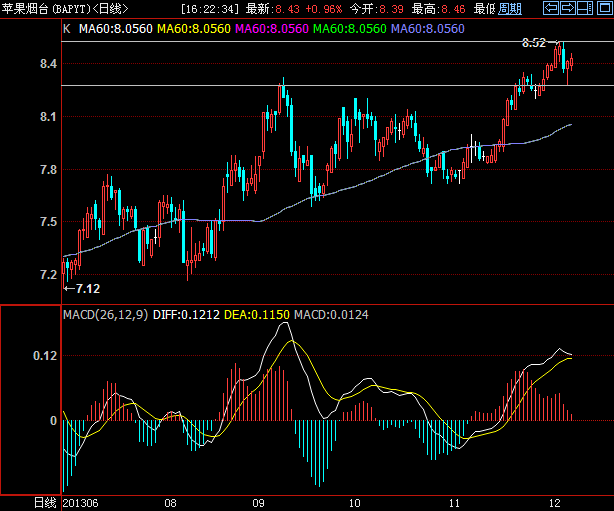This screenshot has width=614, height=511.
Task: Click the 7.5 price axis label
Action: (49, 222)
